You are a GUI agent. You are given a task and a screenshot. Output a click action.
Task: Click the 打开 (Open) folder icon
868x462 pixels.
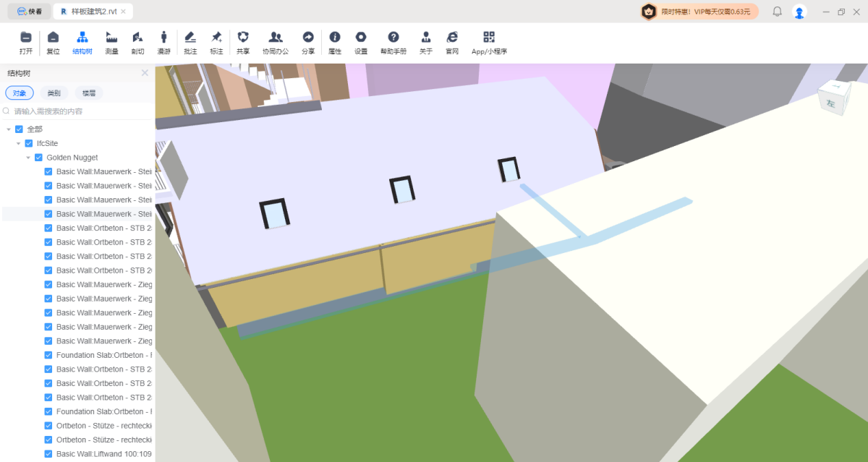point(26,38)
